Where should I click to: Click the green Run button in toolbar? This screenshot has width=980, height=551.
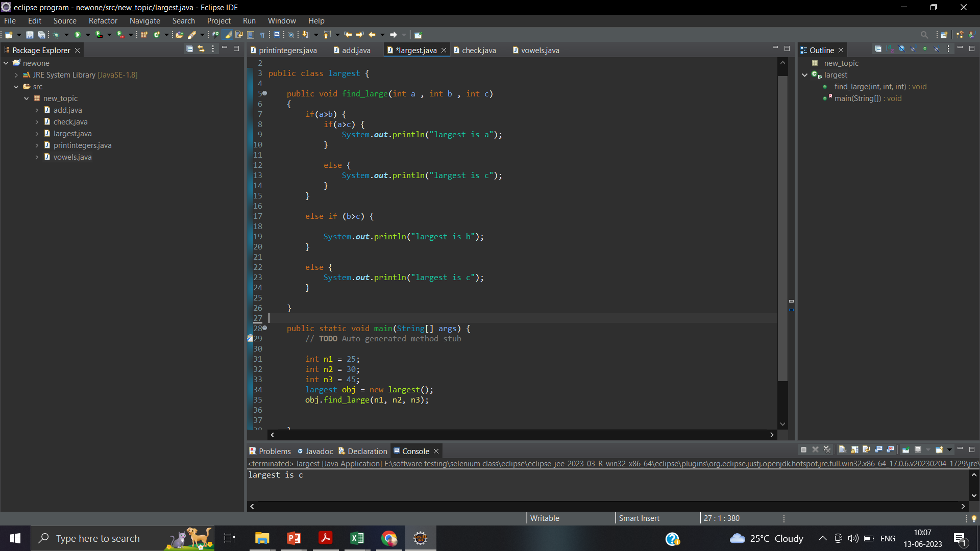pos(78,35)
